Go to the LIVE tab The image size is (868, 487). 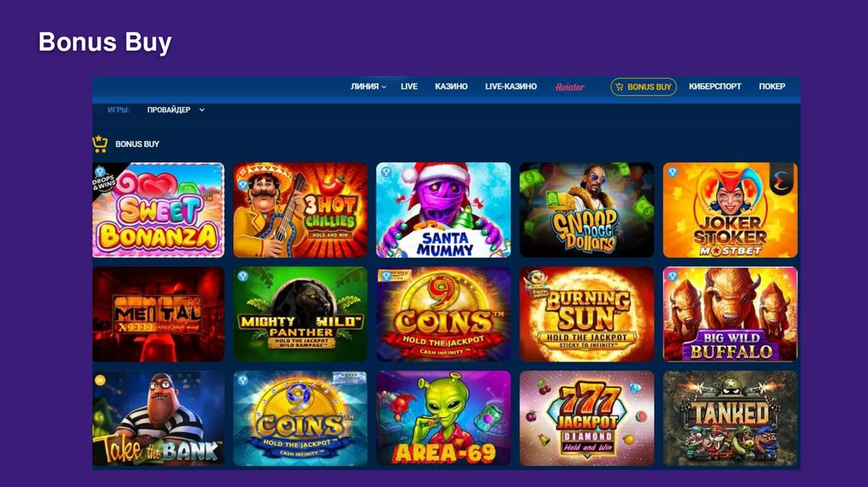tap(409, 87)
